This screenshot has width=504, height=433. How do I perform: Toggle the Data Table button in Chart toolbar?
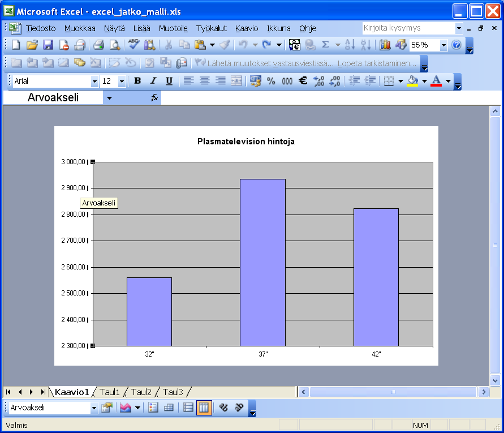click(169, 408)
